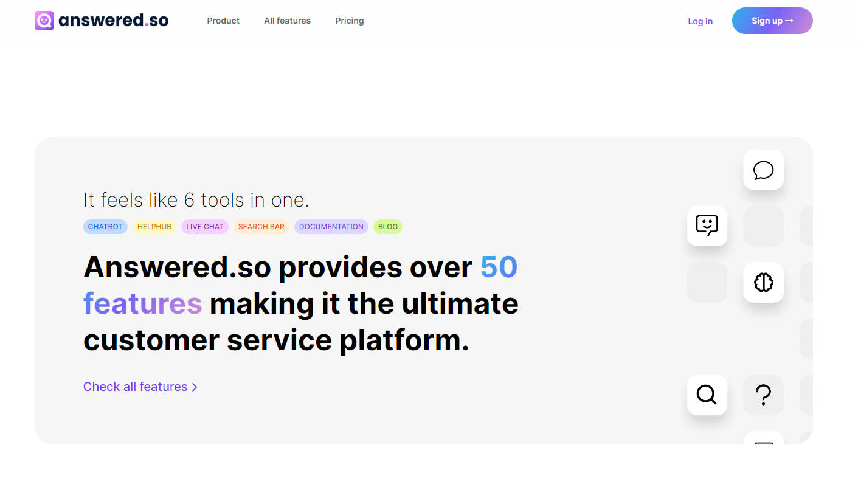Select the DOCUMENTATION tag
Screen dimensions: 858x504
coord(331,227)
